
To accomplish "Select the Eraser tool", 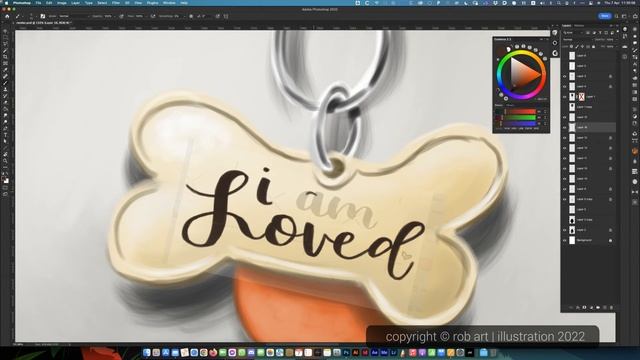I will (5, 102).
